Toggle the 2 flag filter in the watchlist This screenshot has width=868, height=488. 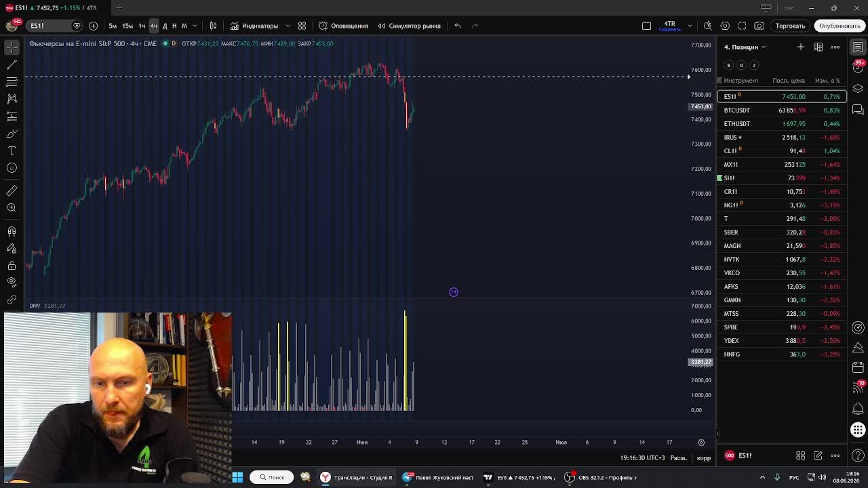(x=753, y=65)
